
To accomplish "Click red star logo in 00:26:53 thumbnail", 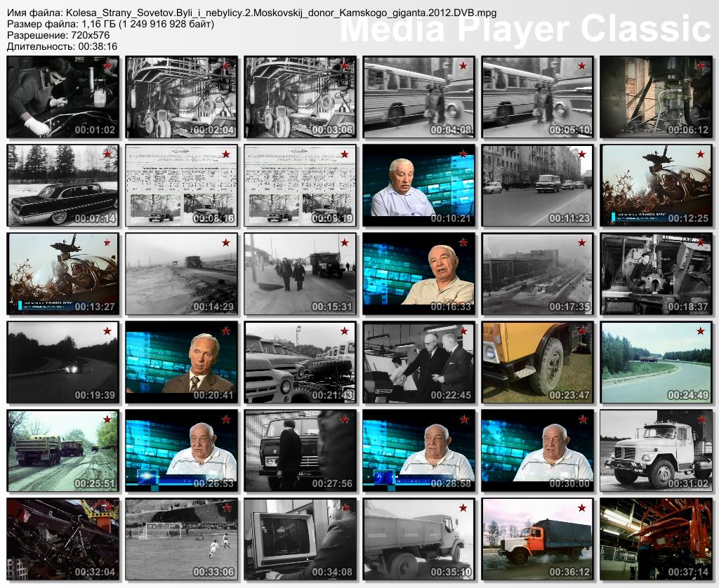I will click(x=226, y=419).
